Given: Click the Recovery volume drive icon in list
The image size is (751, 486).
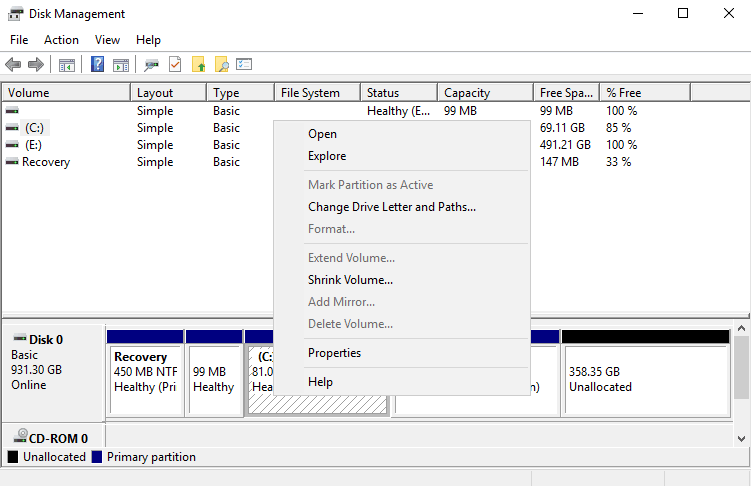Looking at the screenshot, I should point(12,162).
